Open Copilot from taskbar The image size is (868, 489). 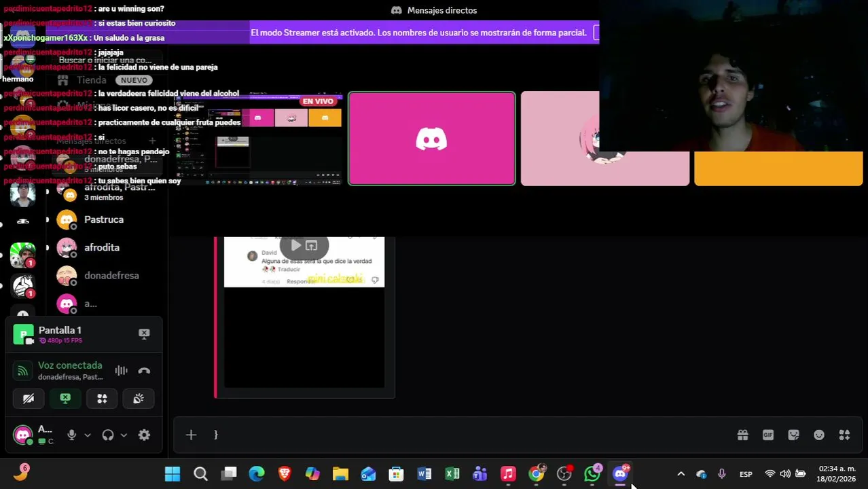312,474
